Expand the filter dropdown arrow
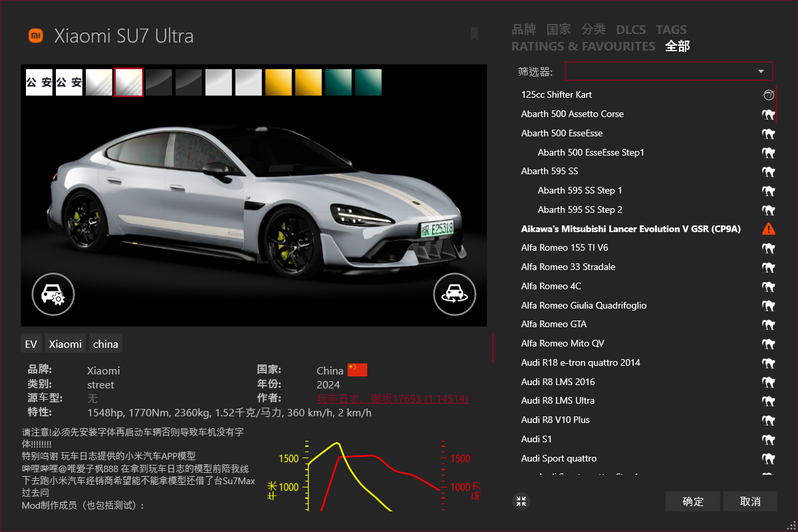798x532 pixels. coord(761,71)
